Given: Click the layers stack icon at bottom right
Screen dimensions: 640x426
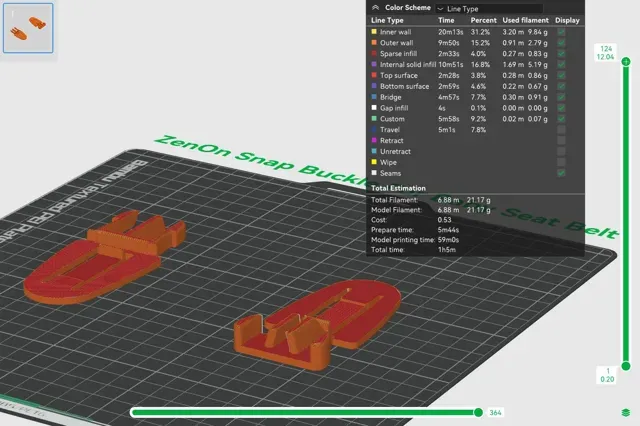Looking at the screenshot, I should (x=626, y=413).
